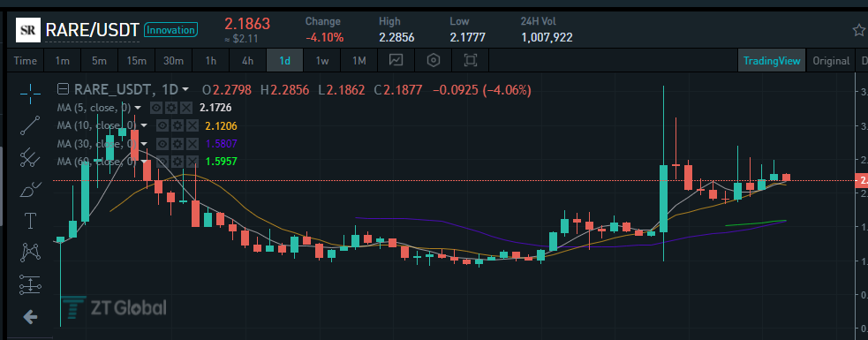Click the current price 2.1863
Viewport: 868px width, 340px height.
point(247,24)
